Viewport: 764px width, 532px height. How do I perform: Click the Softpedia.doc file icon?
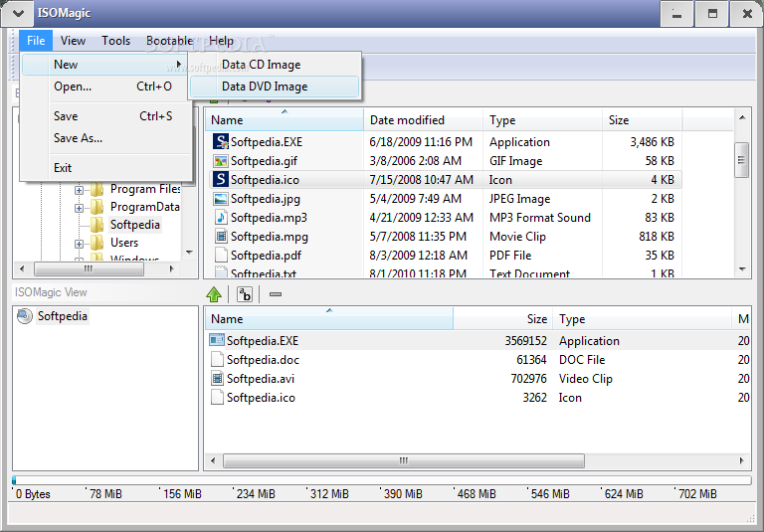(217, 360)
